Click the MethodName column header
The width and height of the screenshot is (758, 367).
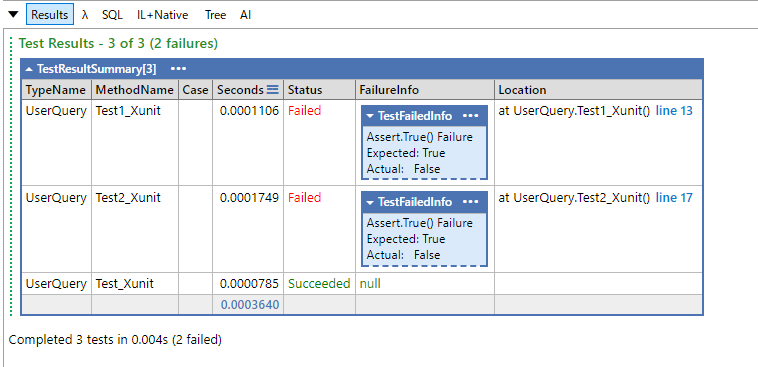tap(134, 90)
